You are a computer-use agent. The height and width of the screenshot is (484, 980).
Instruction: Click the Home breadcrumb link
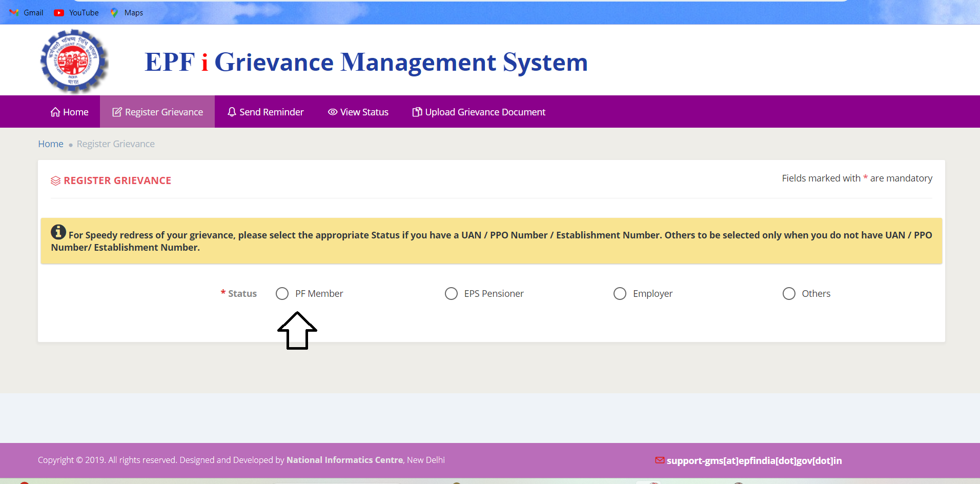point(50,144)
